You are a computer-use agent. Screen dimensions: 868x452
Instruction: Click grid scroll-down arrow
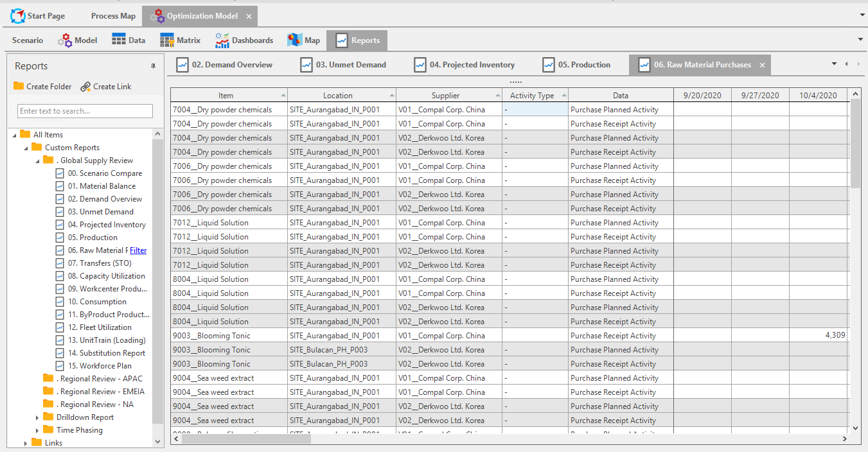coord(855,428)
